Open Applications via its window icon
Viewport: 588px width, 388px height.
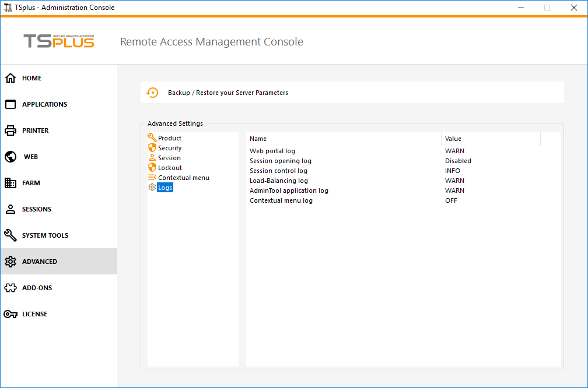10,104
